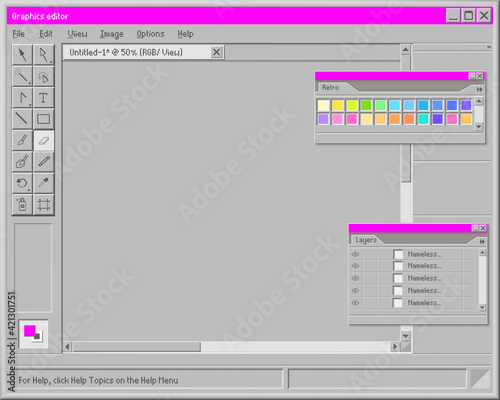The height and width of the screenshot is (400, 500).
Task: Choose the pale cream first swatch
Action: [323, 105]
